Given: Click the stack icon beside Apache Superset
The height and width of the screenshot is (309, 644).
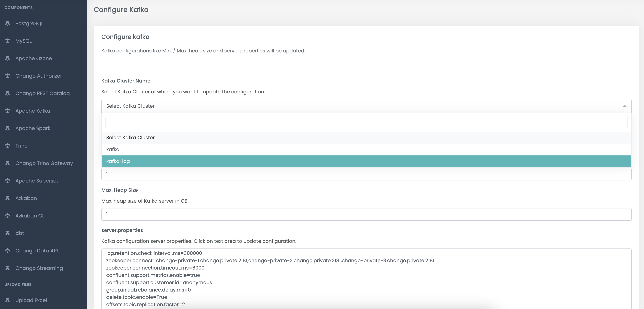Looking at the screenshot, I should (8, 181).
